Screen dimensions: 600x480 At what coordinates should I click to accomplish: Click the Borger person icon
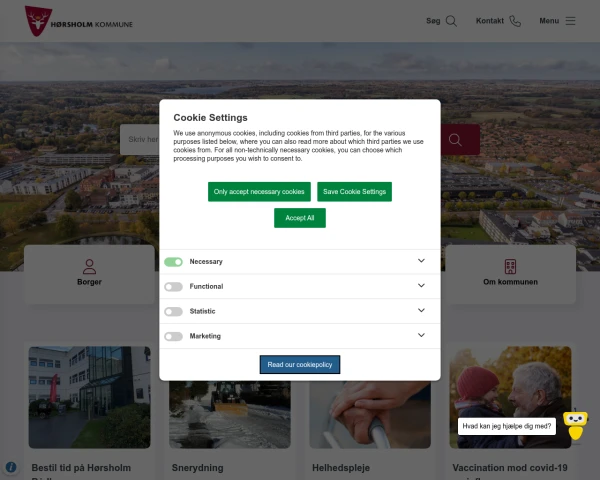(89, 267)
